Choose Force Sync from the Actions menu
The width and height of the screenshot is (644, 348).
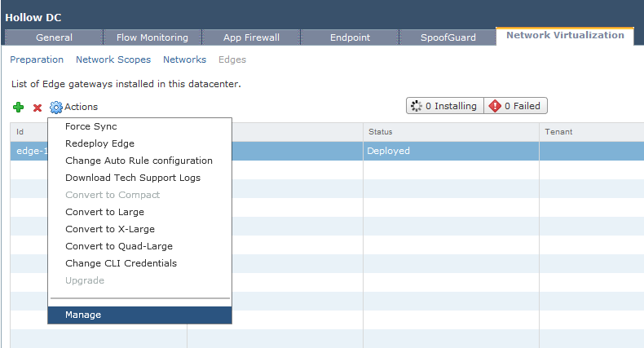pos(91,126)
